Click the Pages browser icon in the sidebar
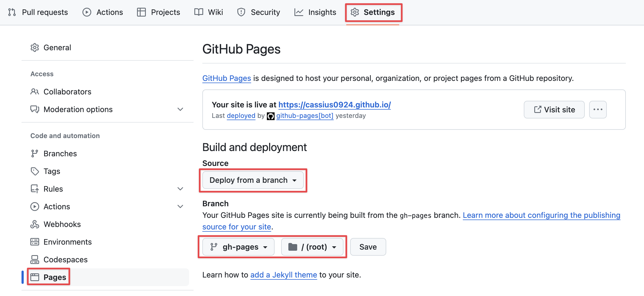 point(35,277)
